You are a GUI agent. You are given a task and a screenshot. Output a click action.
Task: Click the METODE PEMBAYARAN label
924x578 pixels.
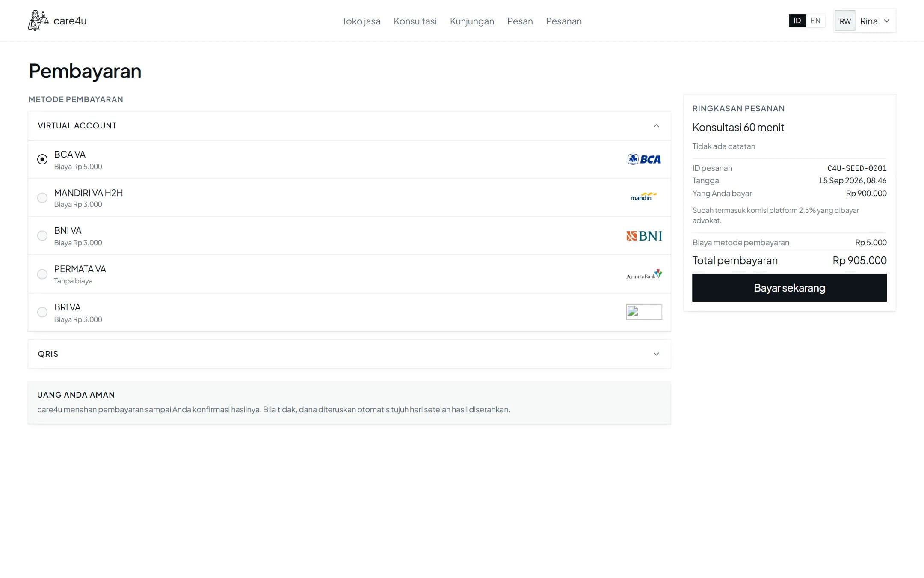[x=76, y=100]
